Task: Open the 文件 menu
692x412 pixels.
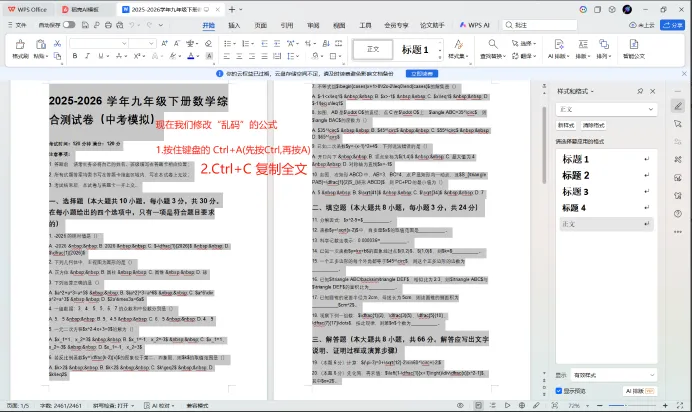Action: pos(17,25)
